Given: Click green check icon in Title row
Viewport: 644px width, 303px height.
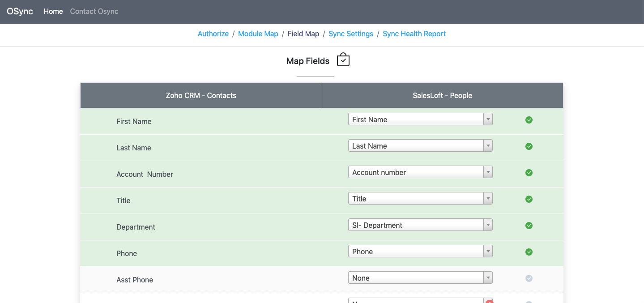Looking at the screenshot, I should (x=529, y=199).
